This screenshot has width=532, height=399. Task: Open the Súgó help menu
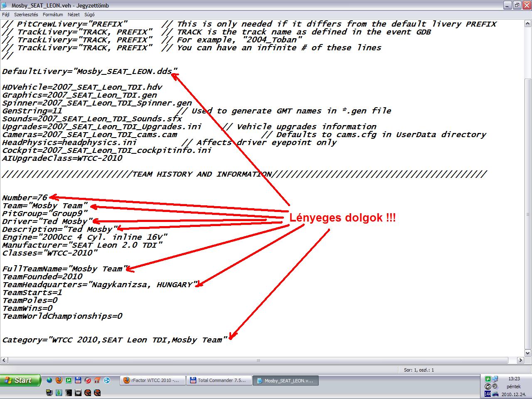coord(89,15)
